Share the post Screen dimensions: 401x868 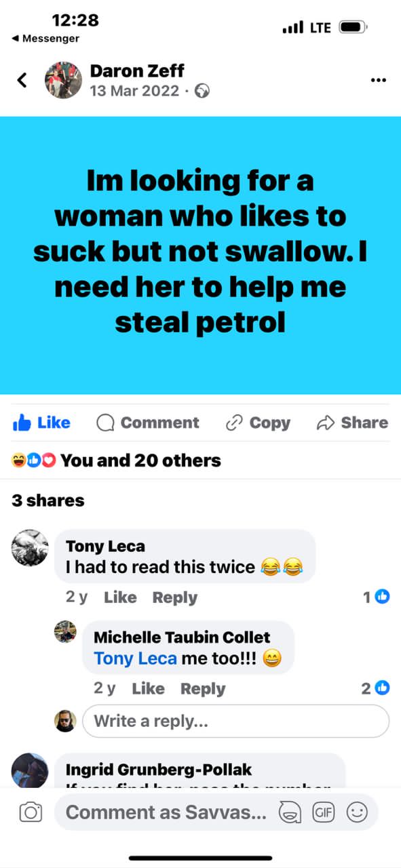(x=352, y=422)
